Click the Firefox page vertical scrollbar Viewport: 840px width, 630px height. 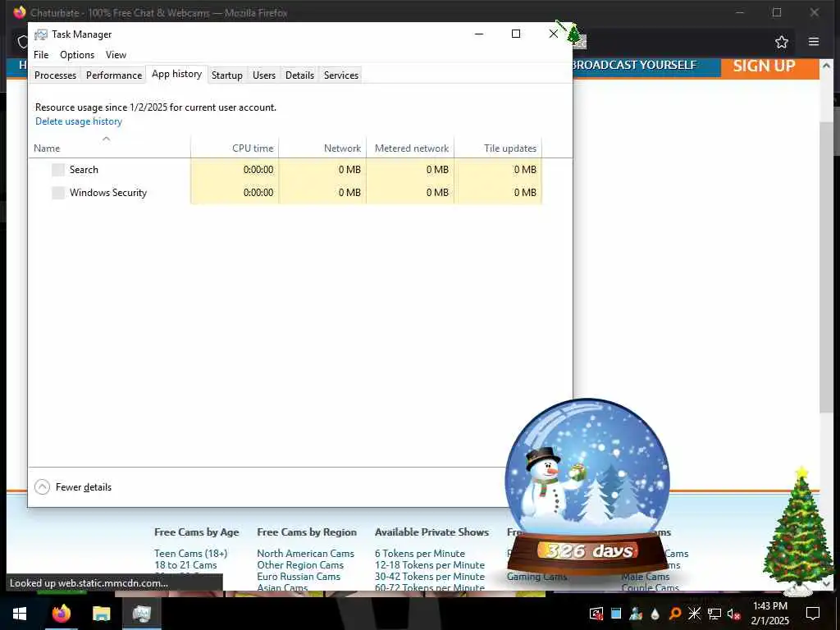pos(826,267)
